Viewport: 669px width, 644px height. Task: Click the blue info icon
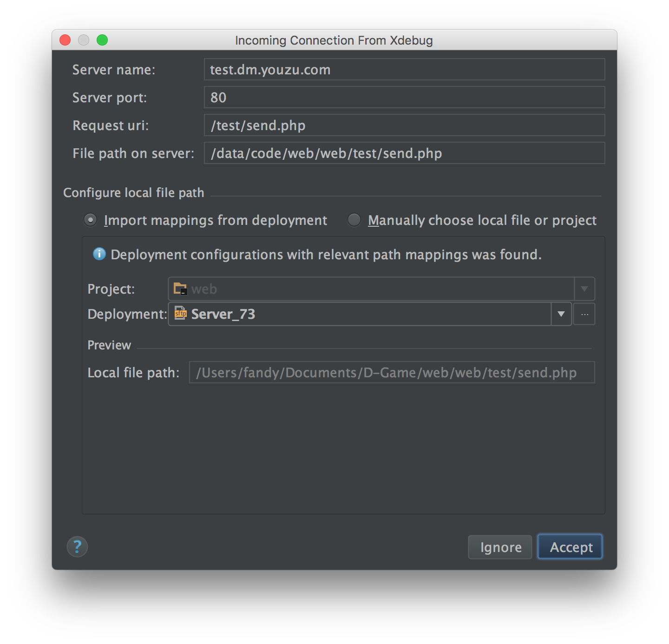click(x=99, y=254)
